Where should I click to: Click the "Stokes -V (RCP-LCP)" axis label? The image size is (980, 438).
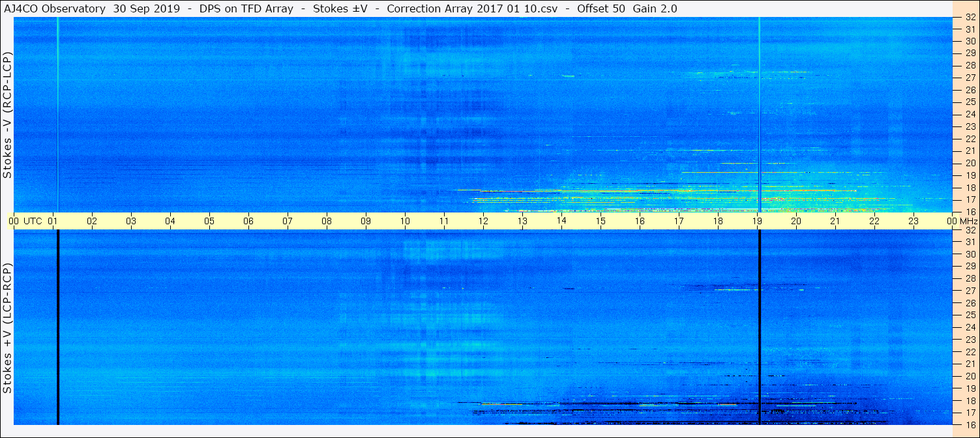pos(8,115)
